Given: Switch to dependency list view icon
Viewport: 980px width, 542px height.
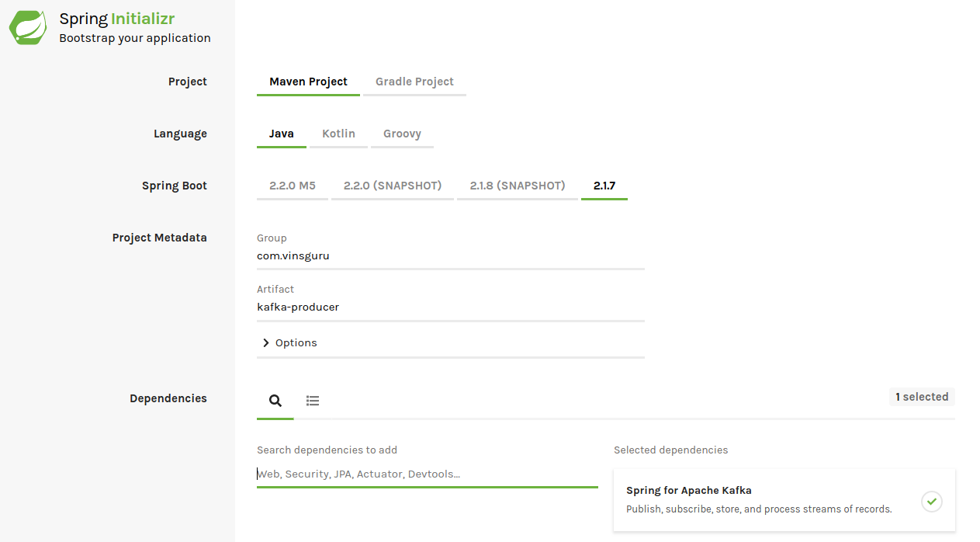Looking at the screenshot, I should coord(313,401).
